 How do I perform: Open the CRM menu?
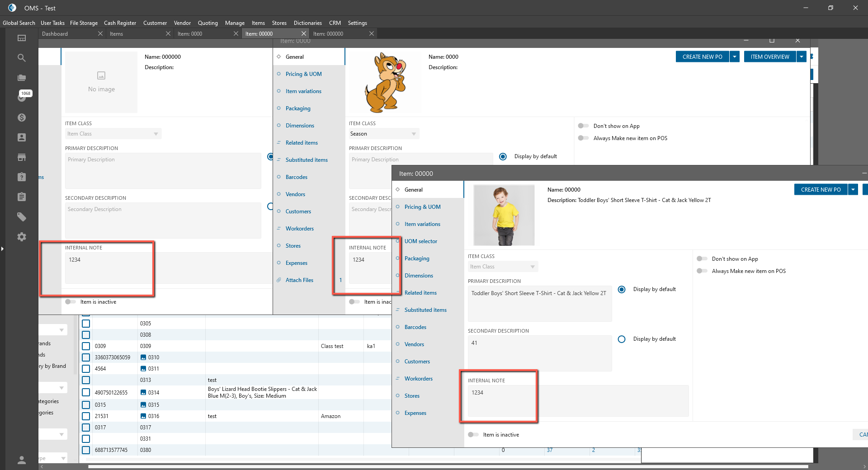[x=335, y=23]
